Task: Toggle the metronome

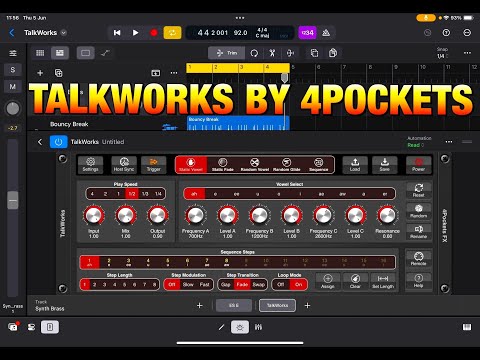Action: [326, 33]
